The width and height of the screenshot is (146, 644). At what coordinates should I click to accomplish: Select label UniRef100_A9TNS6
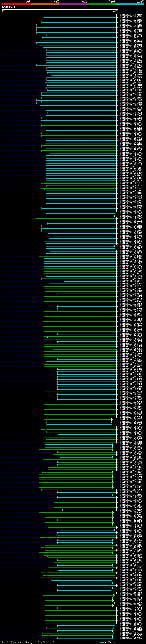click(131, 47)
